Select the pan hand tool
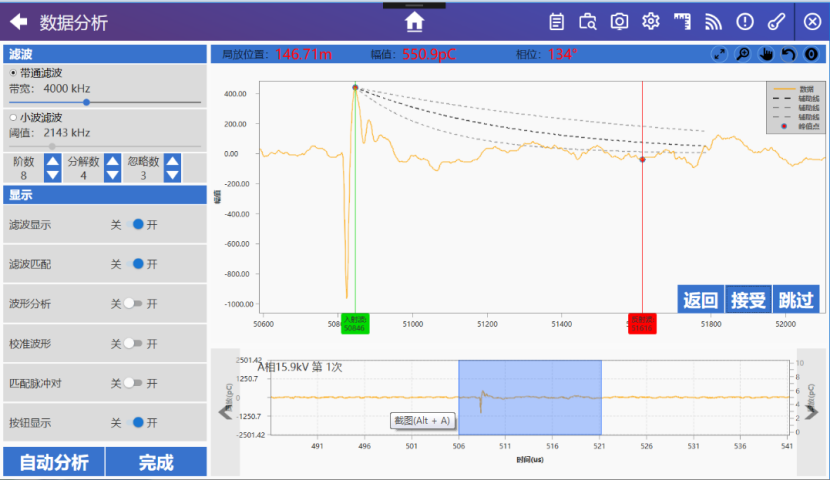This screenshot has width=831, height=481. tap(766, 54)
